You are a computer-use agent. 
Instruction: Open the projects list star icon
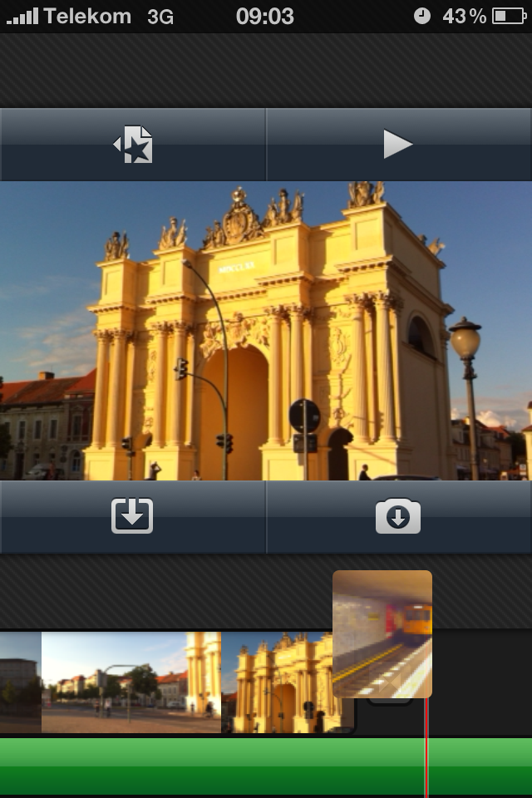point(133,145)
